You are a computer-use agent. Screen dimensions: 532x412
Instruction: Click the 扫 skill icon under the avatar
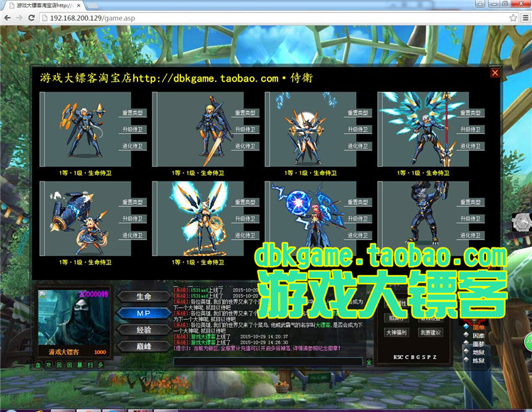(x=90, y=365)
